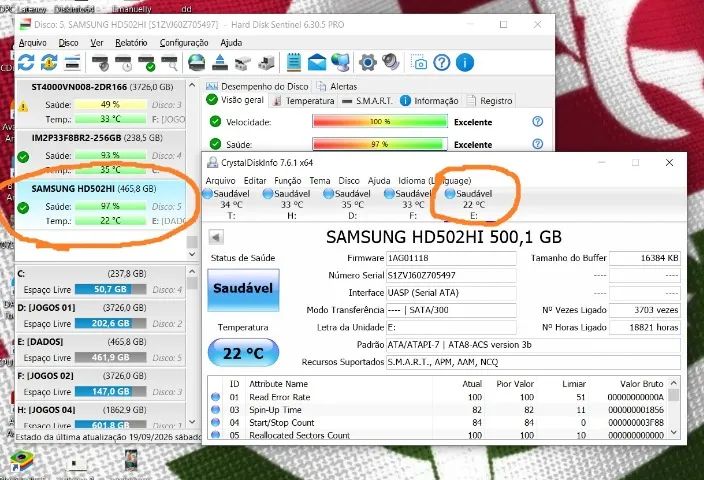The height and width of the screenshot is (480, 704).
Task: Open Função menu in CrystalDiskInfo
Action: pyautogui.click(x=287, y=181)
